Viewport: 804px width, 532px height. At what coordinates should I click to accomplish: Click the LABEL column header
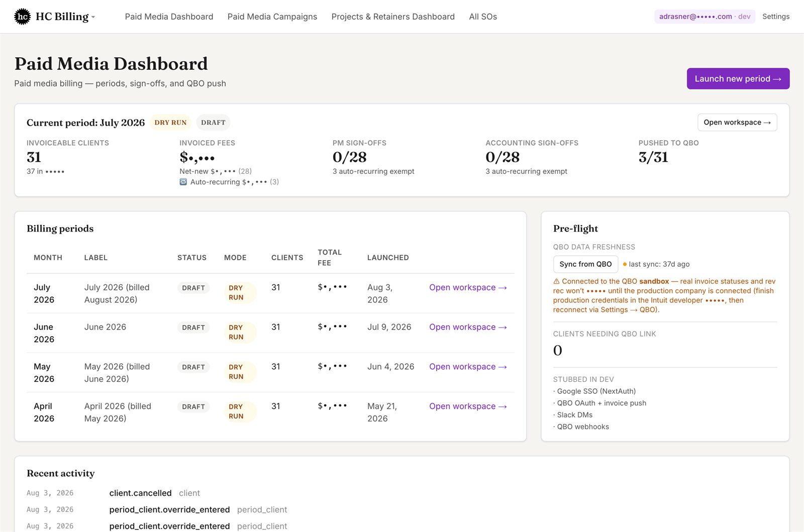point(95,258)
